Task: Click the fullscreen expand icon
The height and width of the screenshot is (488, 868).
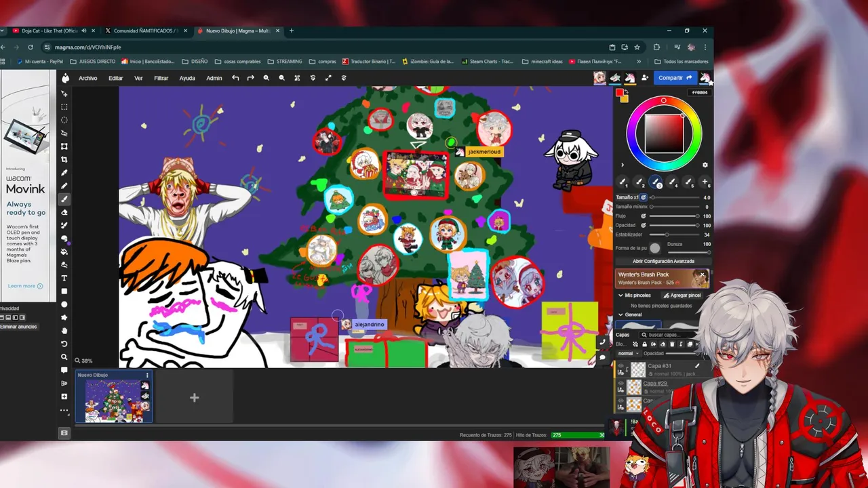Action: pyautogui.click(x=328, y=78)
